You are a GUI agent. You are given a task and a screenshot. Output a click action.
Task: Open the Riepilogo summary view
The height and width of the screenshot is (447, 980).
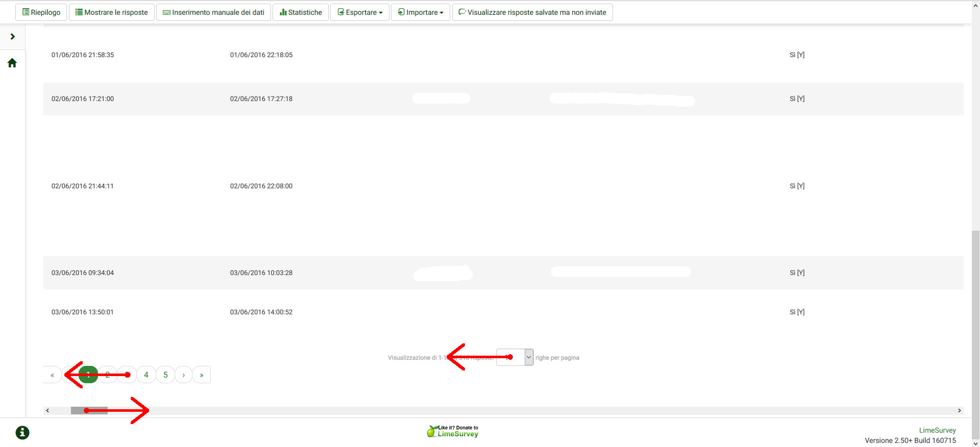[41, 12]
